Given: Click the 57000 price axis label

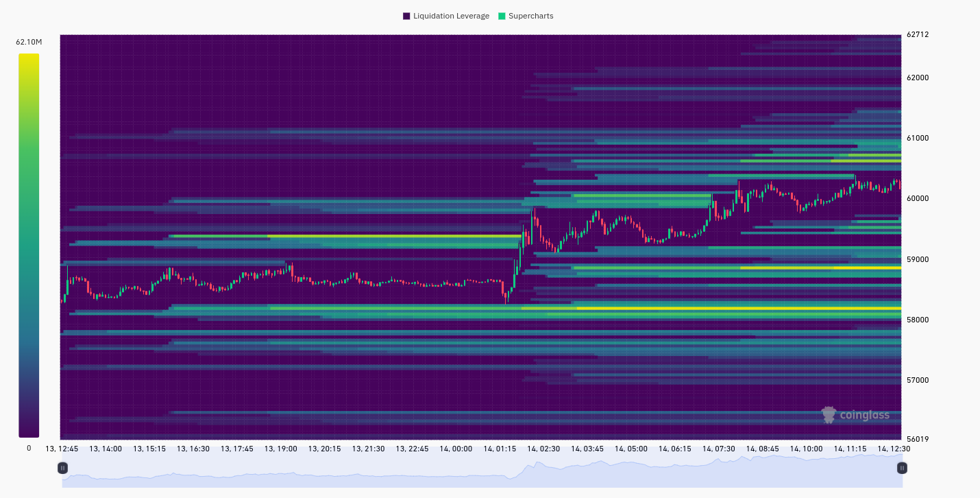Looking at the screenshot, I should click(917, 380).
